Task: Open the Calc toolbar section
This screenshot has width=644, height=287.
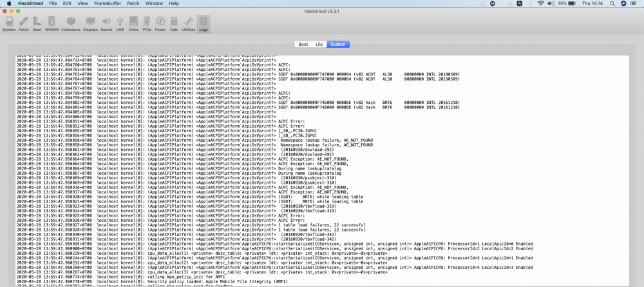Action: click(174, 24)
